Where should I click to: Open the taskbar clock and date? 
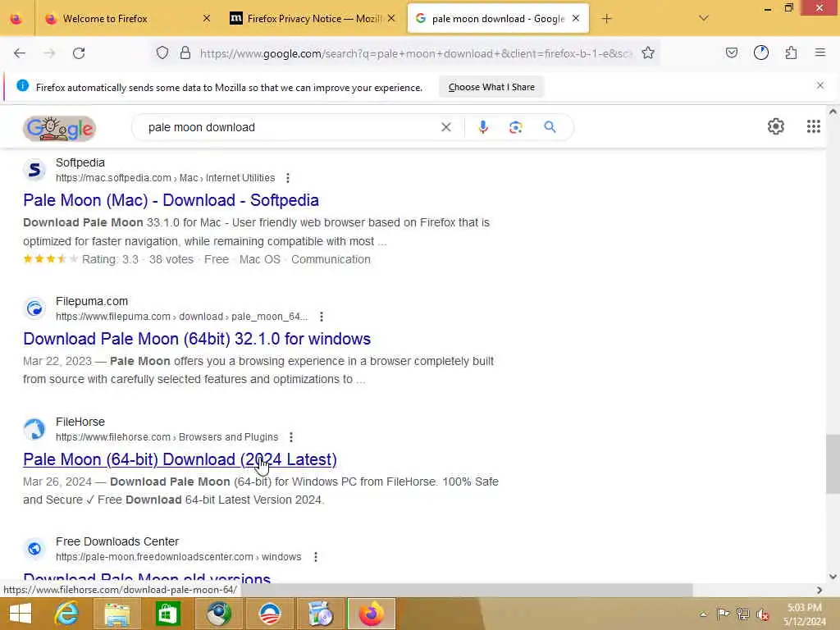804,614
